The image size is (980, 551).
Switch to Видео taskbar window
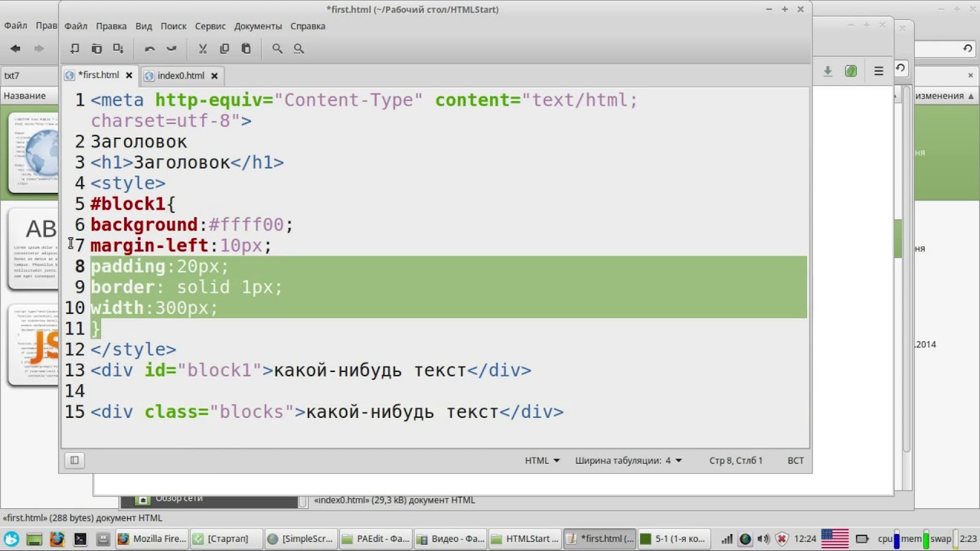[x=449, y=539]
